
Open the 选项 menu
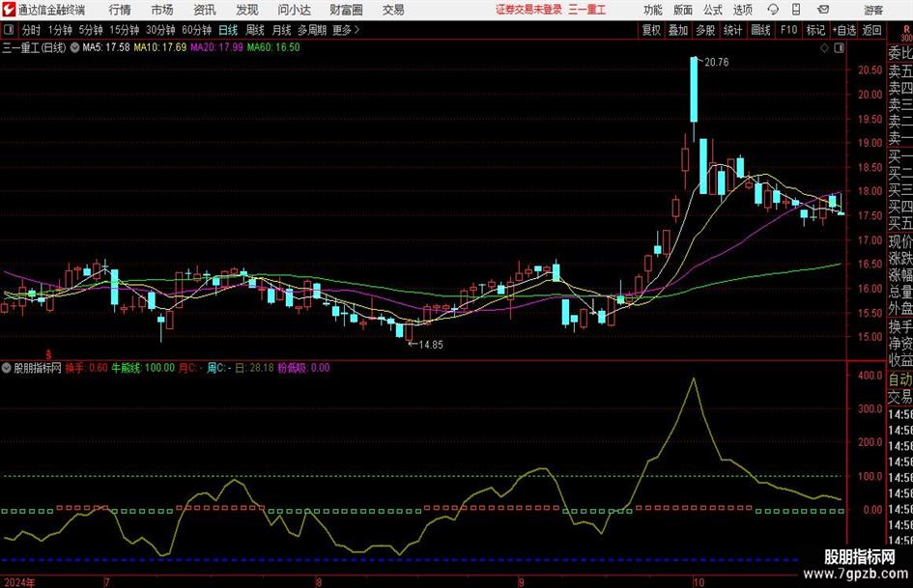pos(742,10)
